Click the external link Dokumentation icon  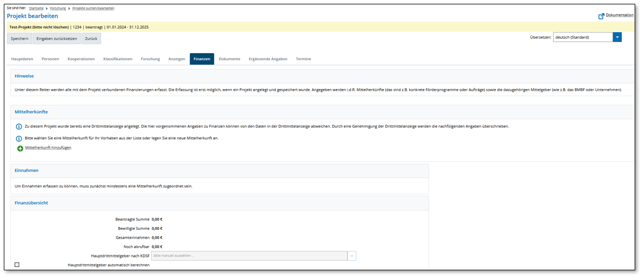[601, 16]
